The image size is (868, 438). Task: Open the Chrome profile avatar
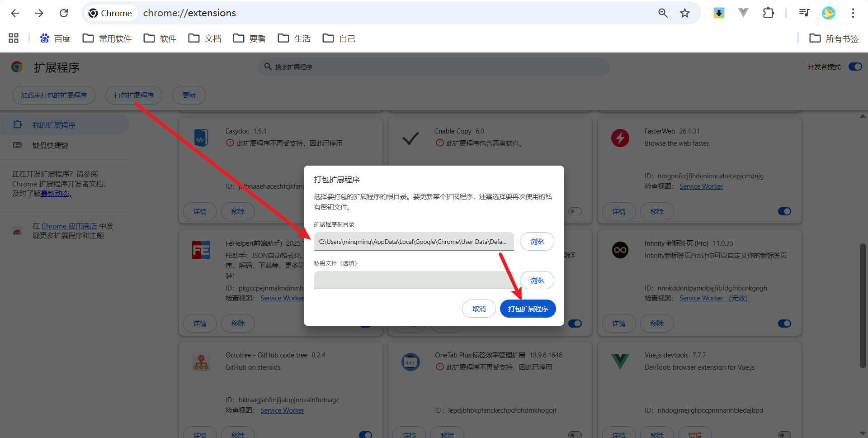829,13
